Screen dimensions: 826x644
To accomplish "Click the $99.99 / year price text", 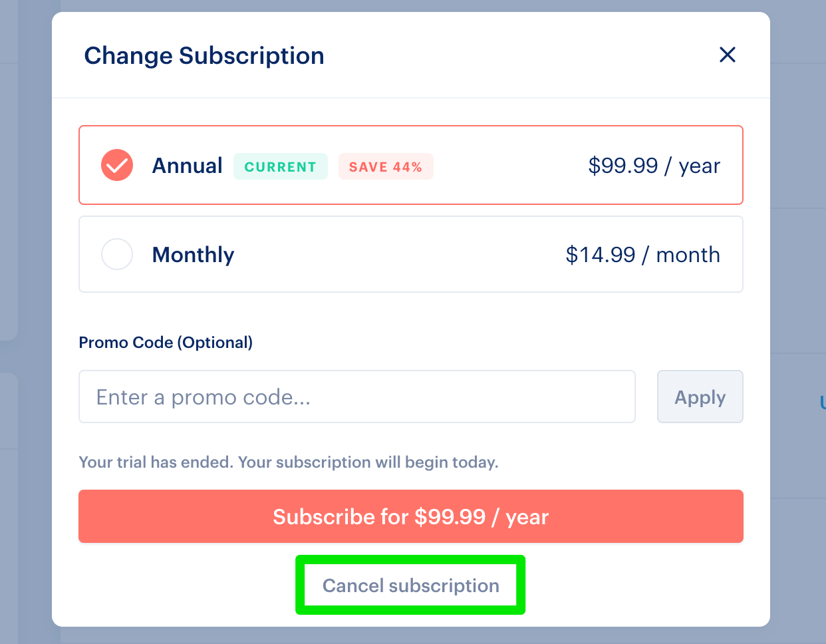I will point(654,166).
